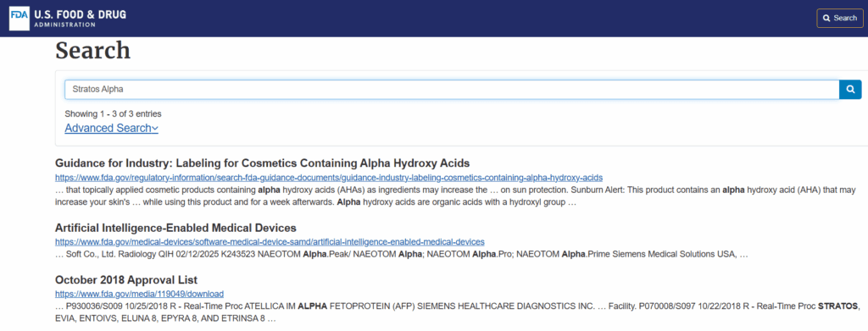Viewport: 868px width, 331px height.
Task: Submit search with blue magnifier button
Action: 850,89
